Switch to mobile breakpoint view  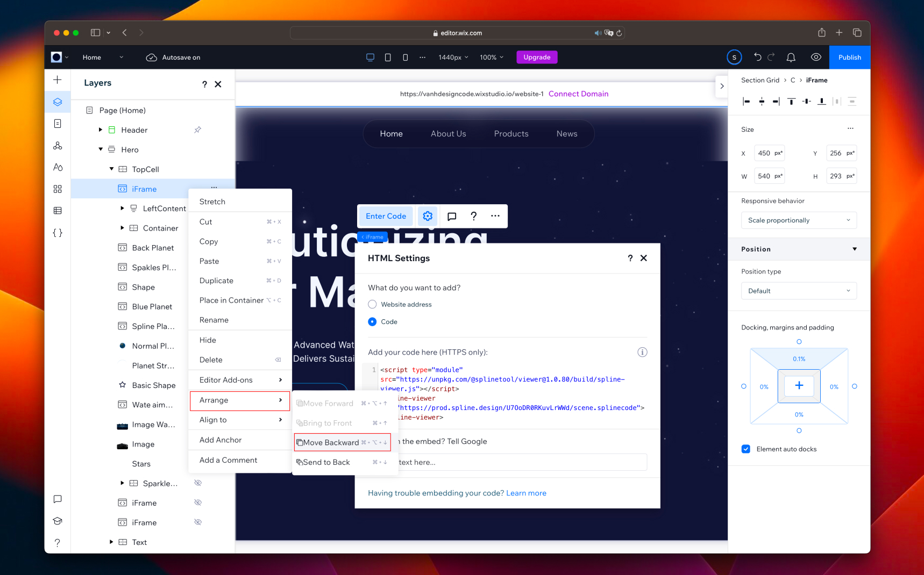click(406, 57)
